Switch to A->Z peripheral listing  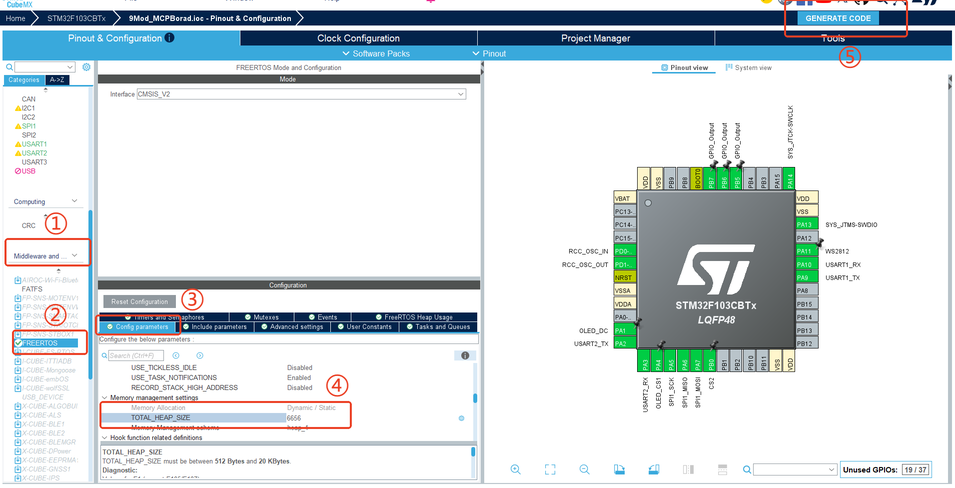(58, 80)
